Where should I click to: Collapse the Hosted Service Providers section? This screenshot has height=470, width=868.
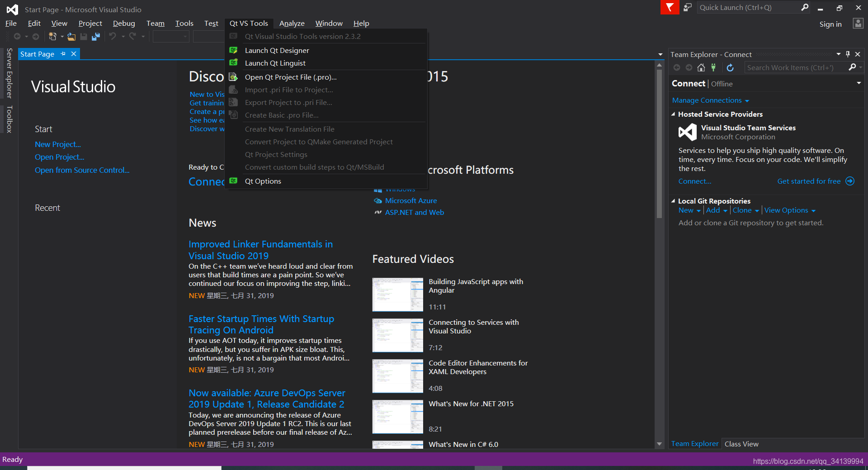673,114
